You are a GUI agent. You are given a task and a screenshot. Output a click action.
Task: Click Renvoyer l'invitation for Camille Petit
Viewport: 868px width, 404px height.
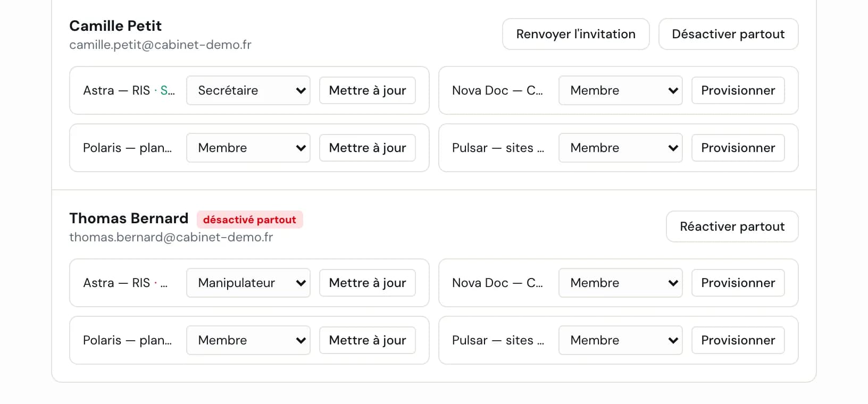pos(575,34)
